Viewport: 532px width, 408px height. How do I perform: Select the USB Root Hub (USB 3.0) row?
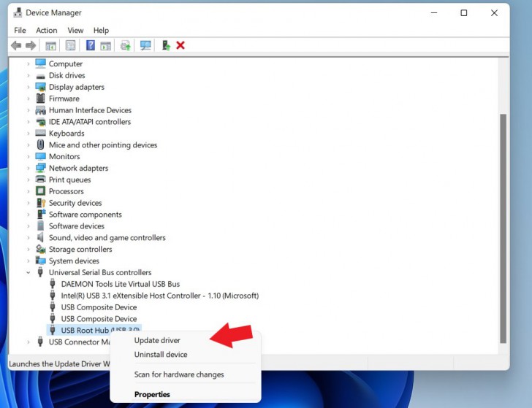(94, 329)
